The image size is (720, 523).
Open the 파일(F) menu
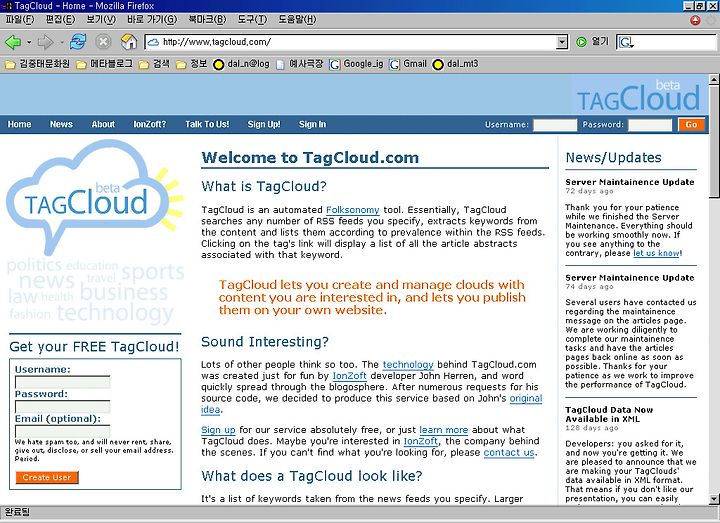click(20, 20)
